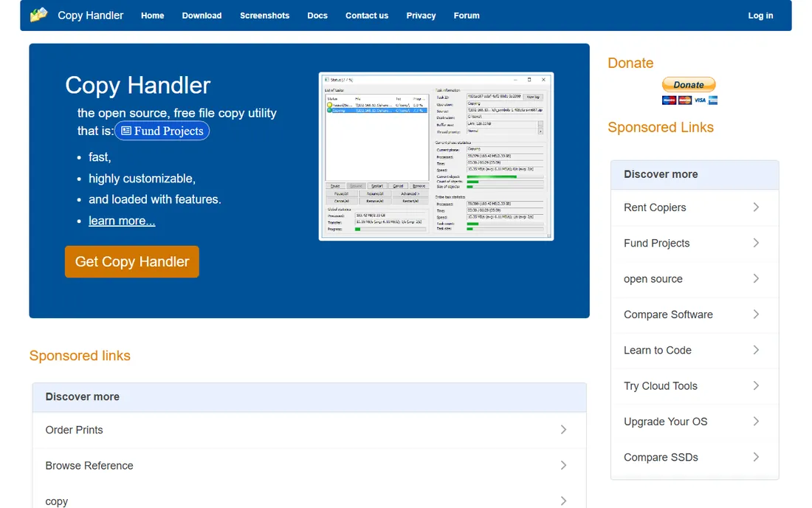This screenshot has height=508, width=812.
Task: Open the open source sponsored link
Action: click(x=695, y=279)
